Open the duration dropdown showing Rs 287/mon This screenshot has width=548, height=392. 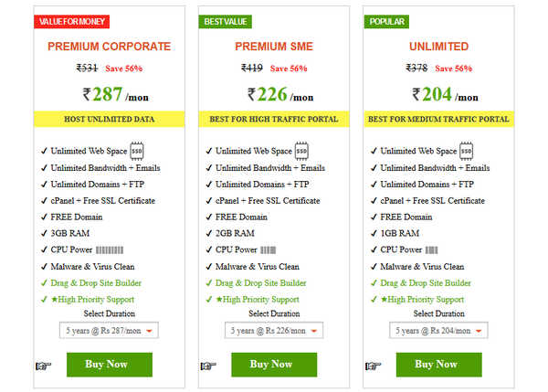pos(109,331)
